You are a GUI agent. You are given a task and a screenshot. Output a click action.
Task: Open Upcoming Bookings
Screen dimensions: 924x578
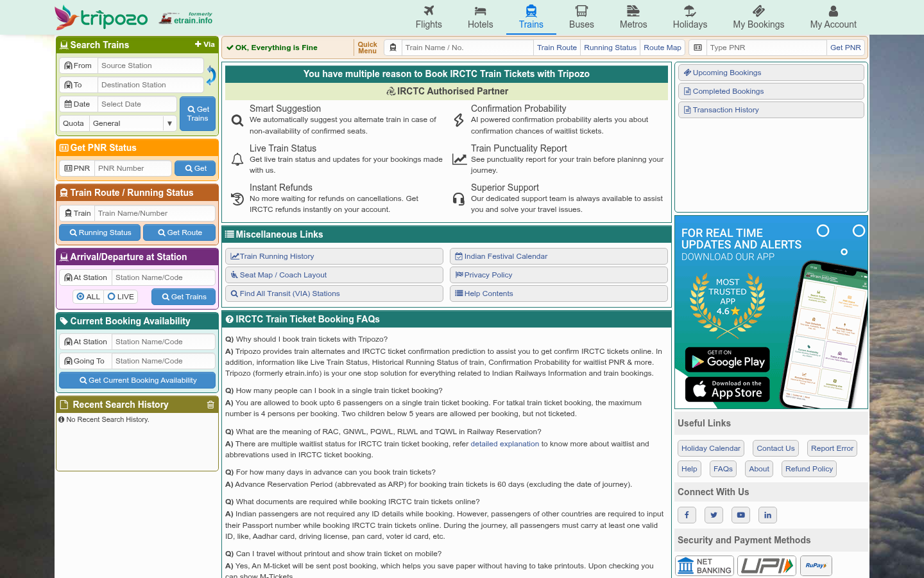(x=771, y=73)
